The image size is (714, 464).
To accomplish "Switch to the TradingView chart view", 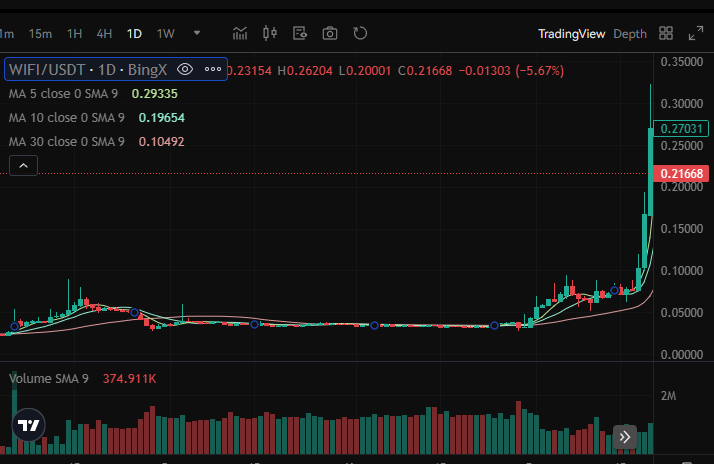I will 571,34.
